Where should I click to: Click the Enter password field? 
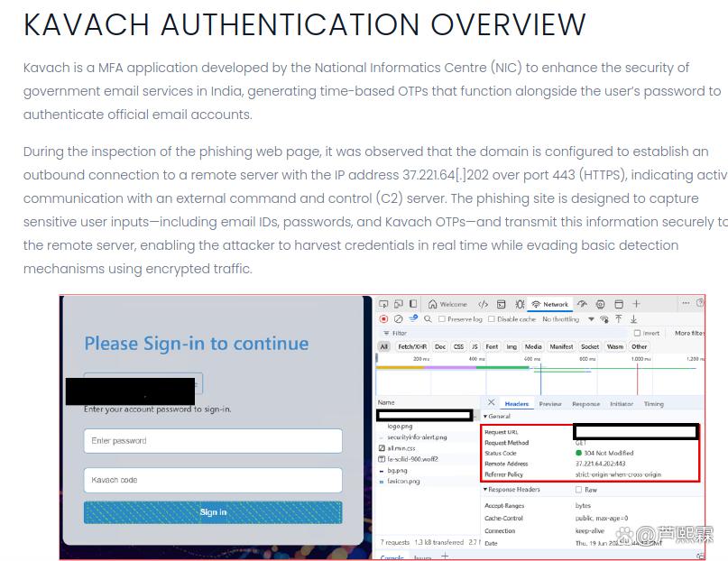(213, 441)
